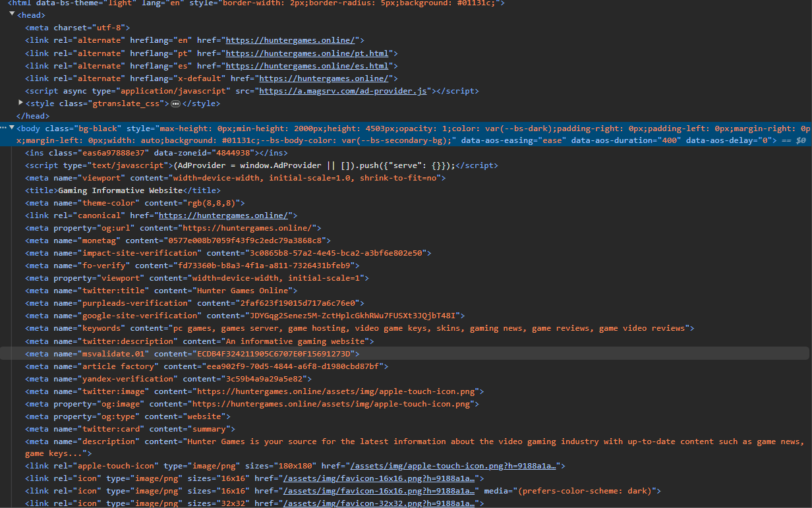Open favicon-16x16 link with dark color-scheme media
The image size is (812, 508).
(x=380, y=491)
